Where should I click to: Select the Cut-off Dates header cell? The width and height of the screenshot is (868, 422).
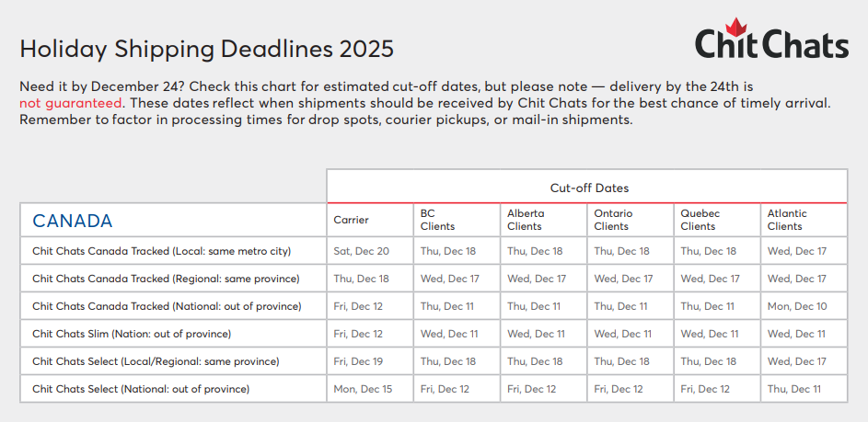(589, 188)
